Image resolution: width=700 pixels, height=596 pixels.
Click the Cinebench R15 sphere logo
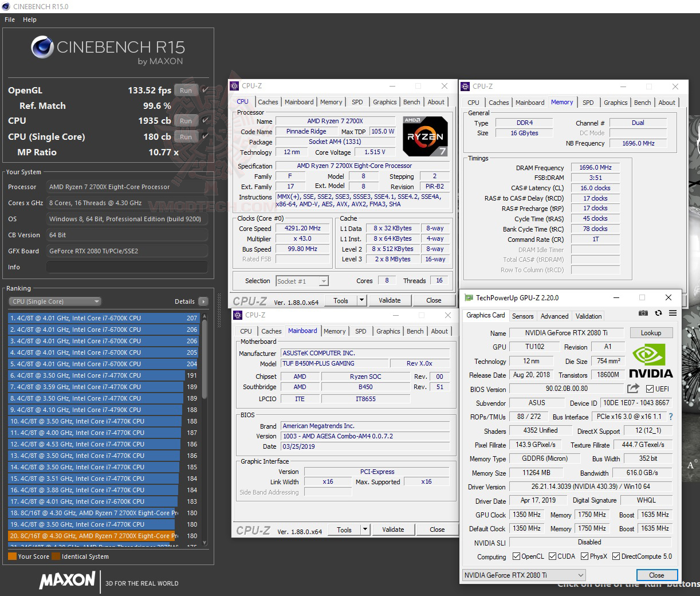tap(42, 48)
